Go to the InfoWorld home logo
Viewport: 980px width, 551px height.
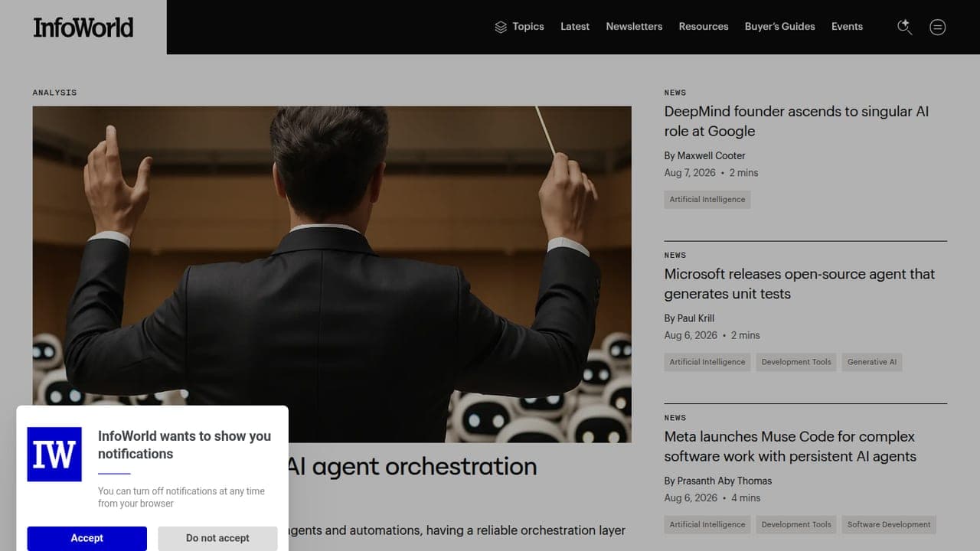click(83, 28)
